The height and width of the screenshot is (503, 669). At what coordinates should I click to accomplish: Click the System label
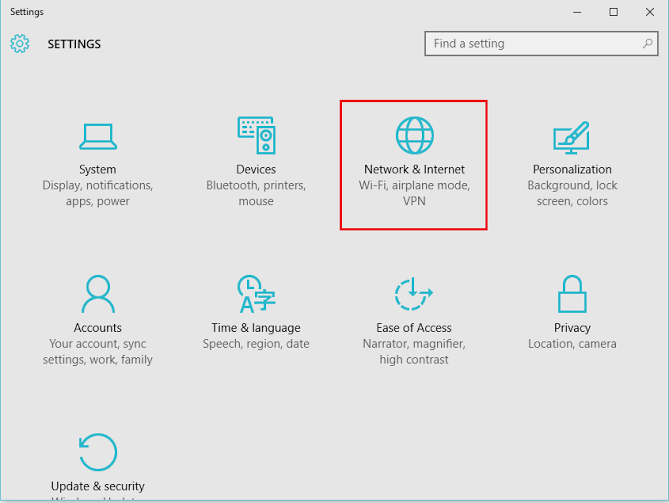click(x=98, y=169)
